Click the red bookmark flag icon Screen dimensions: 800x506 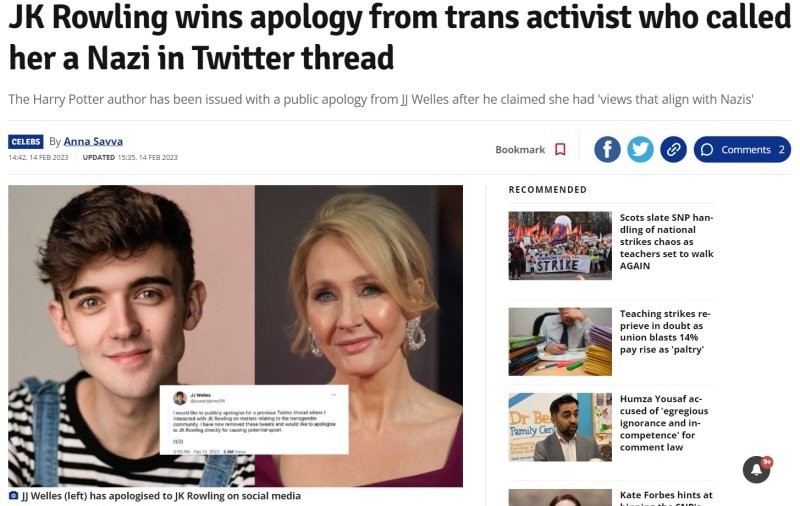(560, 149)
